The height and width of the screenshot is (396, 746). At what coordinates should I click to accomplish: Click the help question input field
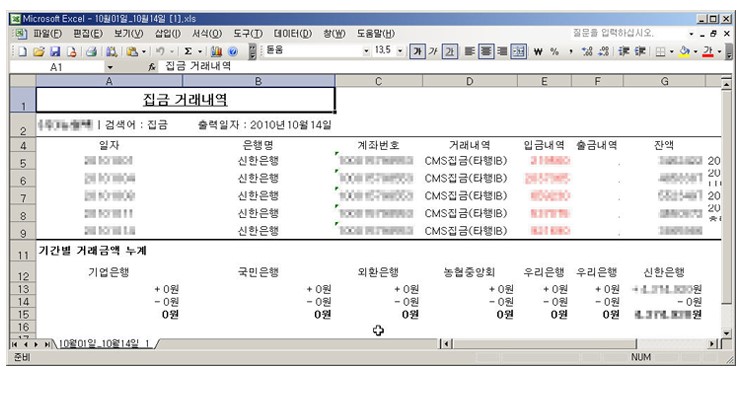(628, 33)
